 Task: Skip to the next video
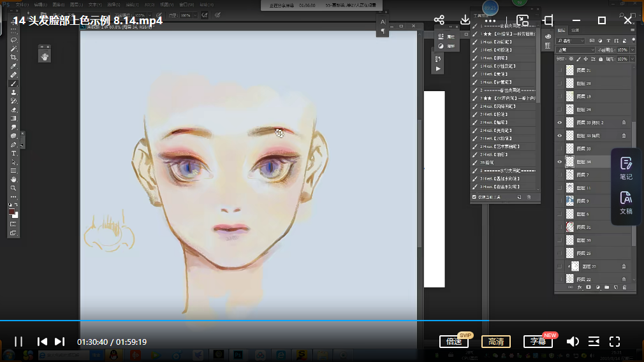(x=59, y=342)
